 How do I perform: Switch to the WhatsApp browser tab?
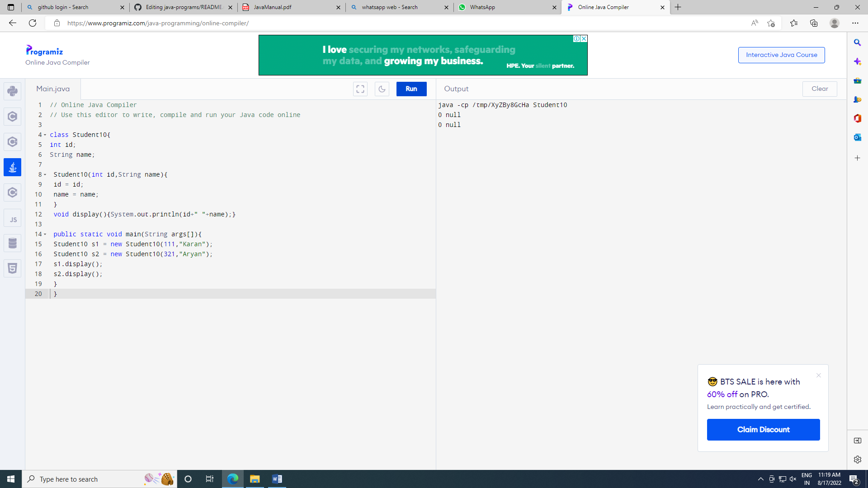tap(507, 7)
